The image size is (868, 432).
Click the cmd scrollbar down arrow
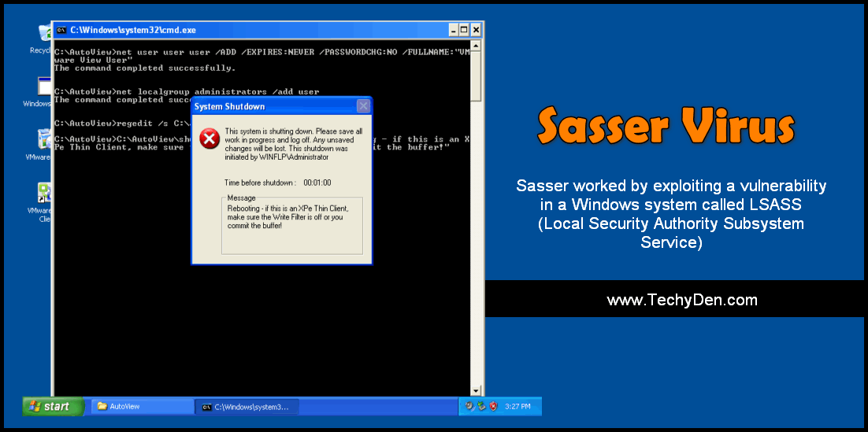(x=476, y=390)
